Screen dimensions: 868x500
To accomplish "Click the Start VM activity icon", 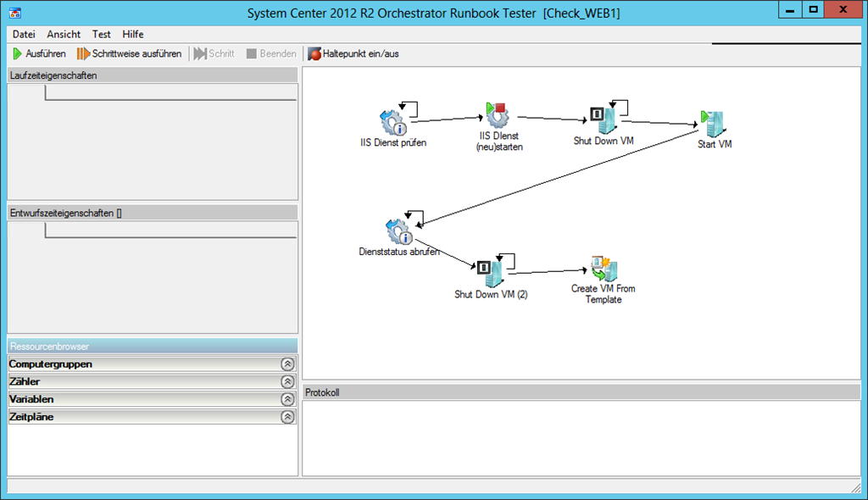I will (712, 124).
